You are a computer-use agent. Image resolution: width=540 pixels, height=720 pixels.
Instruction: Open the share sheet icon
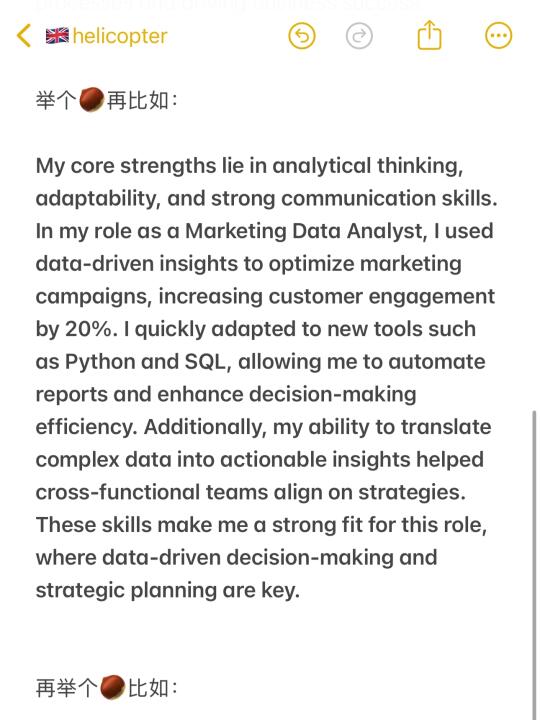pyautogui.click(x=429, y=35)
